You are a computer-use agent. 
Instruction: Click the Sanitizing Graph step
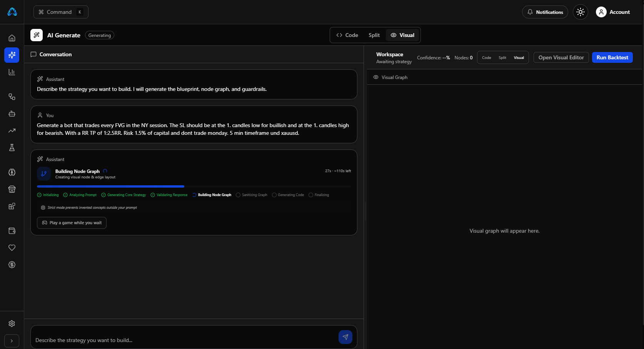252,195
